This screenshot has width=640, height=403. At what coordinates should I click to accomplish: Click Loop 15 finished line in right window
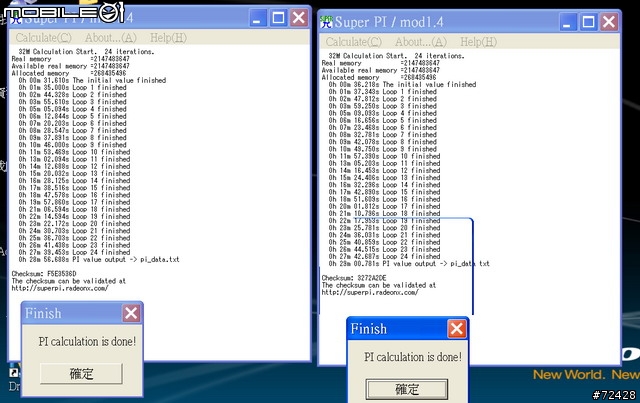[x=384, y=192]
